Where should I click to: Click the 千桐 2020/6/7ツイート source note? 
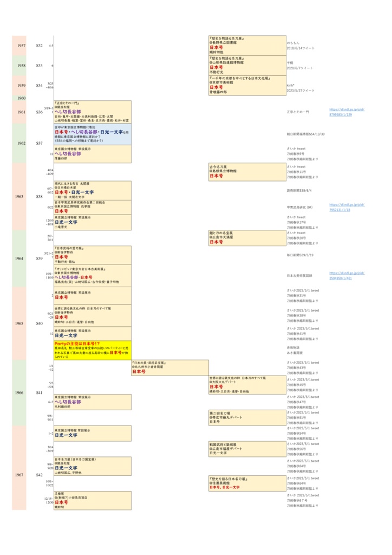(299, 66)
